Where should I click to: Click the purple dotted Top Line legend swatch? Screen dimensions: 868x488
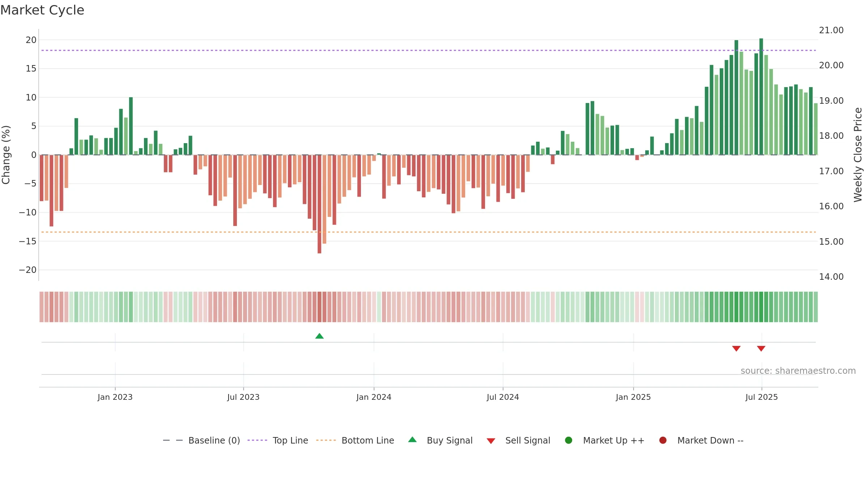click(x=257, y=440)
